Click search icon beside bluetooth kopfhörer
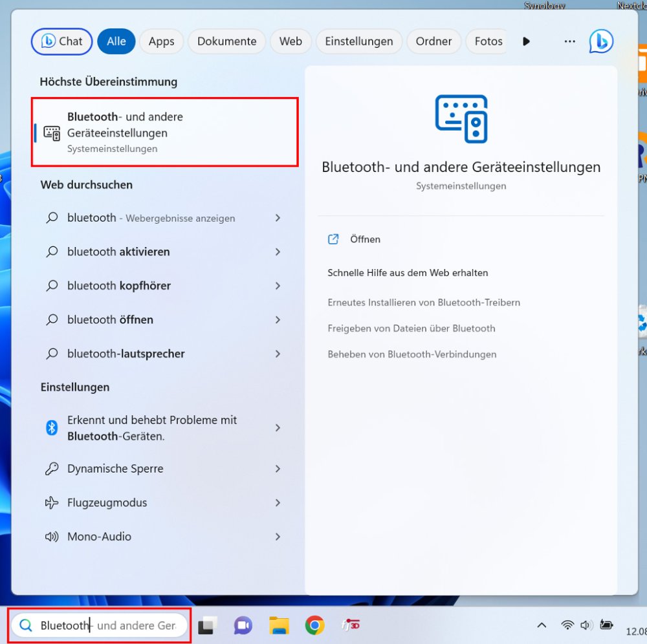The width and height of the screenshot is (647, 644). (x=52, y=285)
